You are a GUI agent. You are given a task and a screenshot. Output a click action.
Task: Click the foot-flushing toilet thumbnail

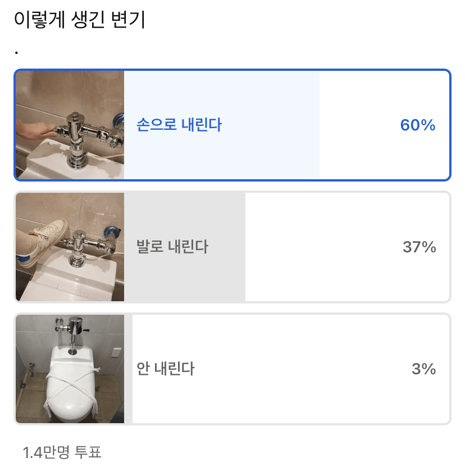pos(70,247)
